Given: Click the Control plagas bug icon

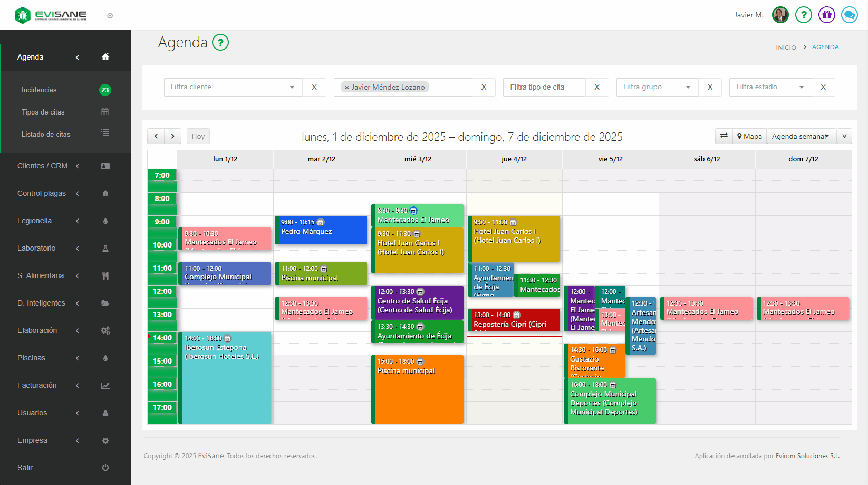Looking at the screenshot, I should click(x=105, y=193).
